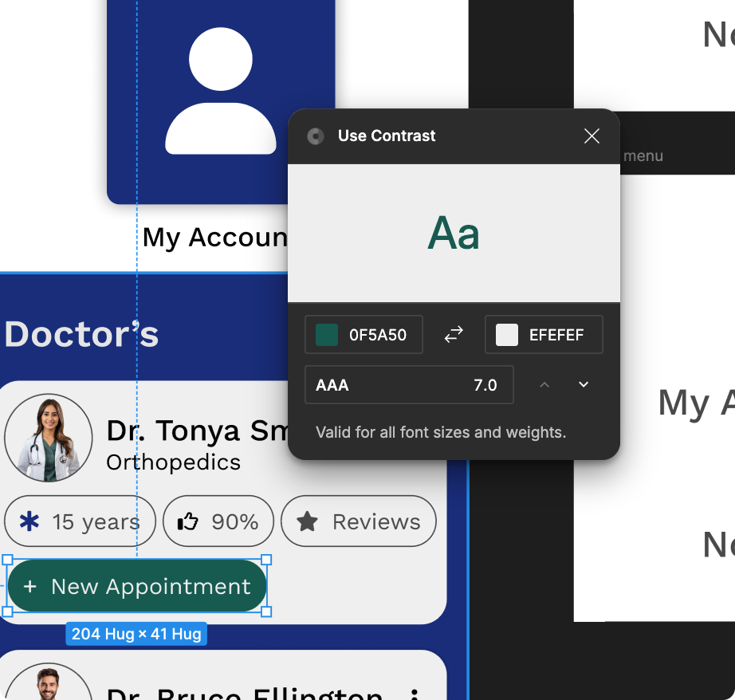The width and height of the screenshot is (735, 700).
Task: Select the New Appointment button
Action: tap(137, 586)
